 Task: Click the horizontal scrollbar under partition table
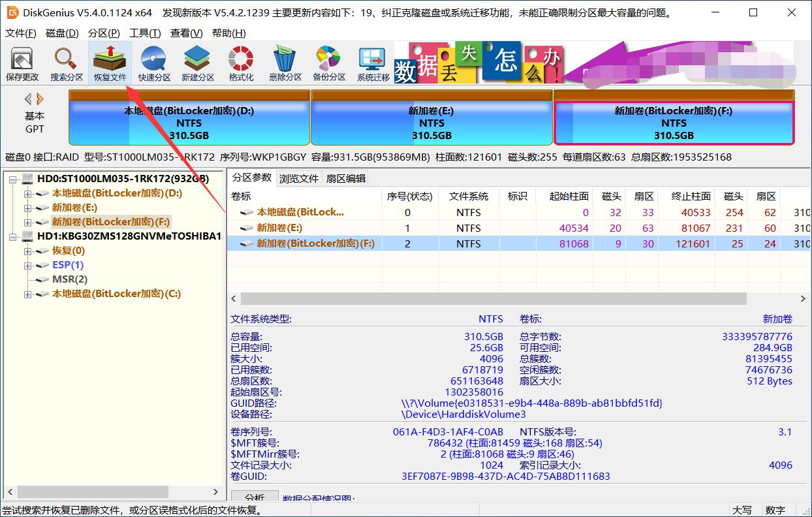pyautogui.click(x=493, y=298)
